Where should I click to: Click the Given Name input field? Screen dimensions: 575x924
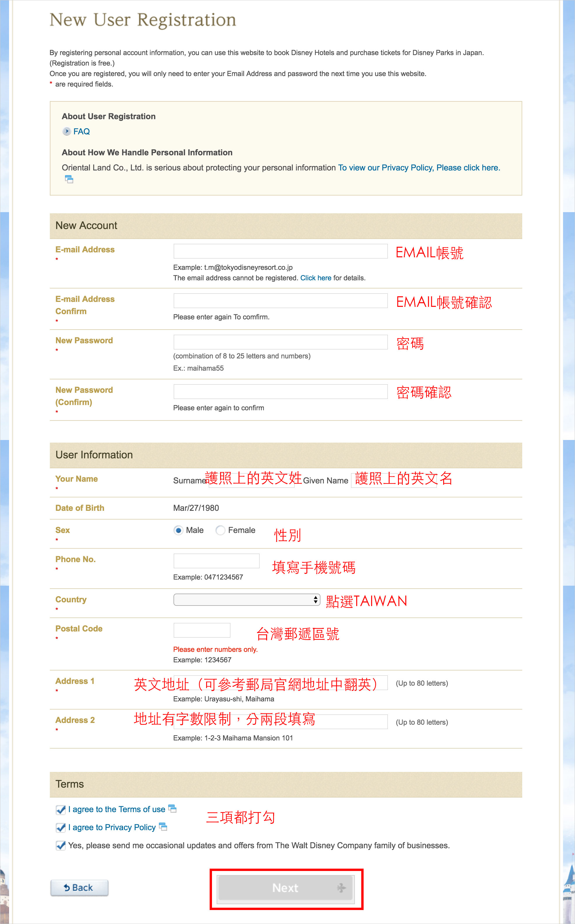(394, 480)
